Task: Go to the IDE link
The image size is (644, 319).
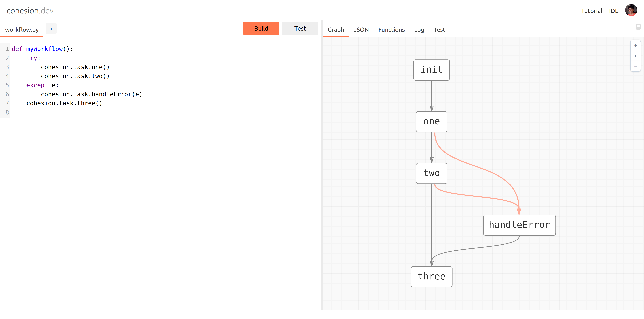Action: pyautogui.click(x=613, y=11)
